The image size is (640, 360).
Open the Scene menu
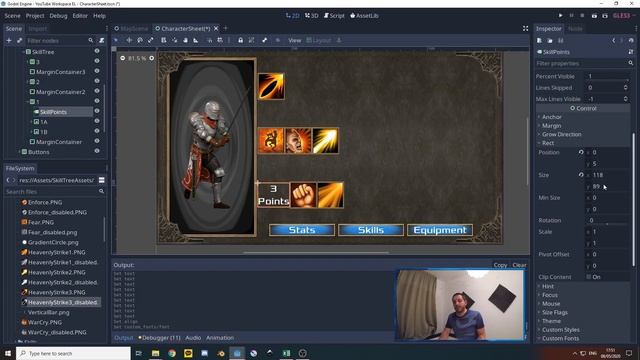(12, 16)
